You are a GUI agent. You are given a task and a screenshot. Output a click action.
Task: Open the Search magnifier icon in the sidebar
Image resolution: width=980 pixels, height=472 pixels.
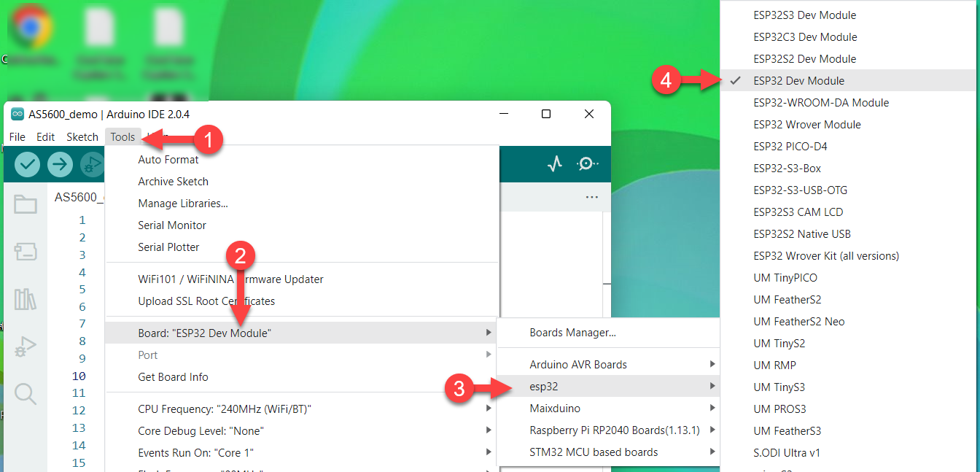pos(26,394)
